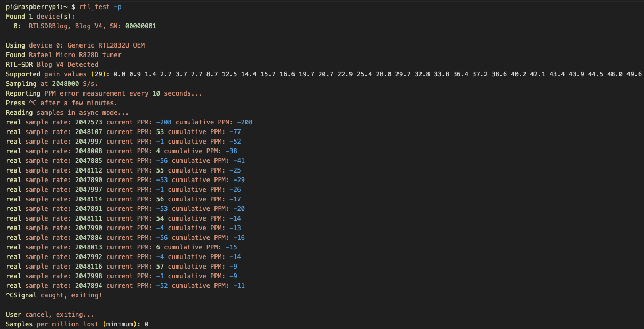Image resolution: width=644 pixels, height=329 pixels.
Task: Click the "Reporting PPM error measurement" line
Action: [104, 93]
